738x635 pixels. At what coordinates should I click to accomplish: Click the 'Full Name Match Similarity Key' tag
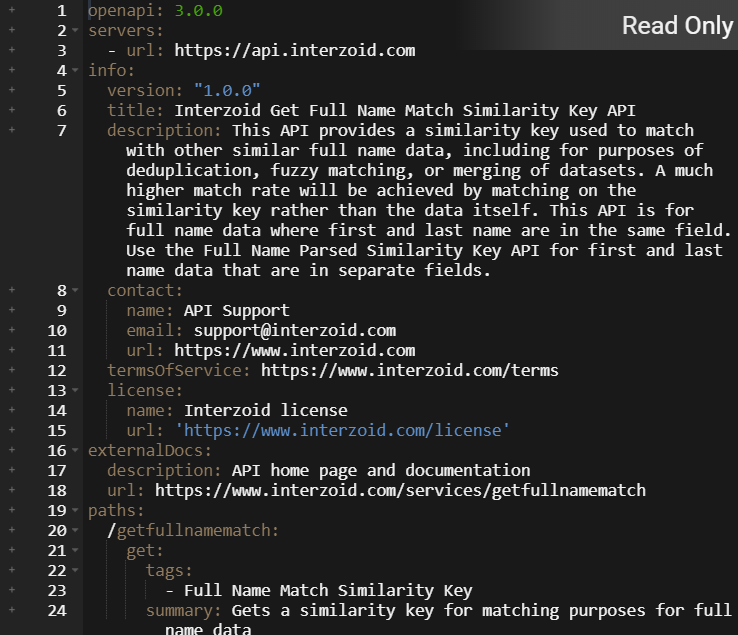pyautogui.click(x=328, y=590)
